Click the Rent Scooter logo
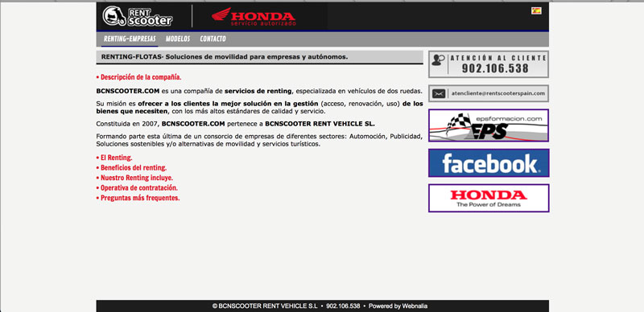 pos(138,16)
